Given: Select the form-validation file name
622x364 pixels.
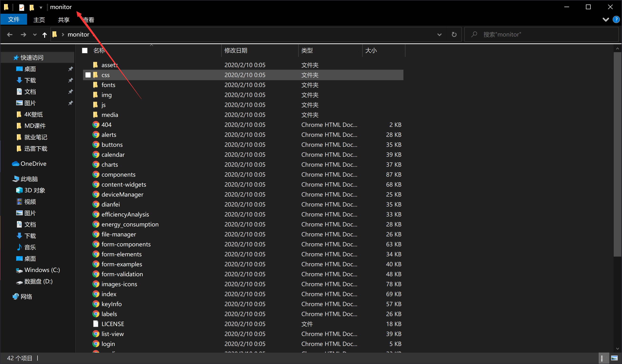Looking at the screenshot, I should click(x=122, y=274).
